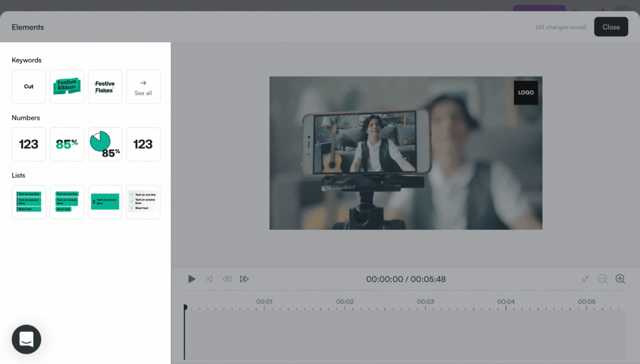Click the fast forward button
Image resolution: width=640 pixels, height=364 pixels.
pos(244,279)
